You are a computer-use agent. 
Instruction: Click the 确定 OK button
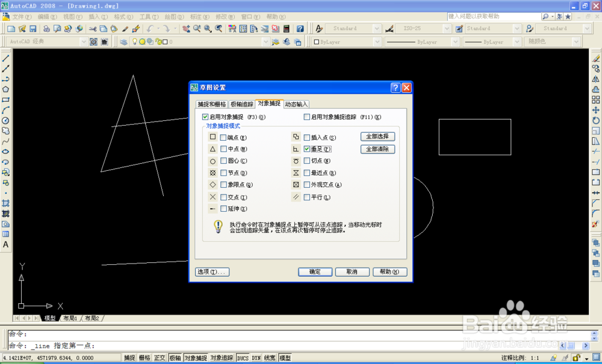click(315, 272)
